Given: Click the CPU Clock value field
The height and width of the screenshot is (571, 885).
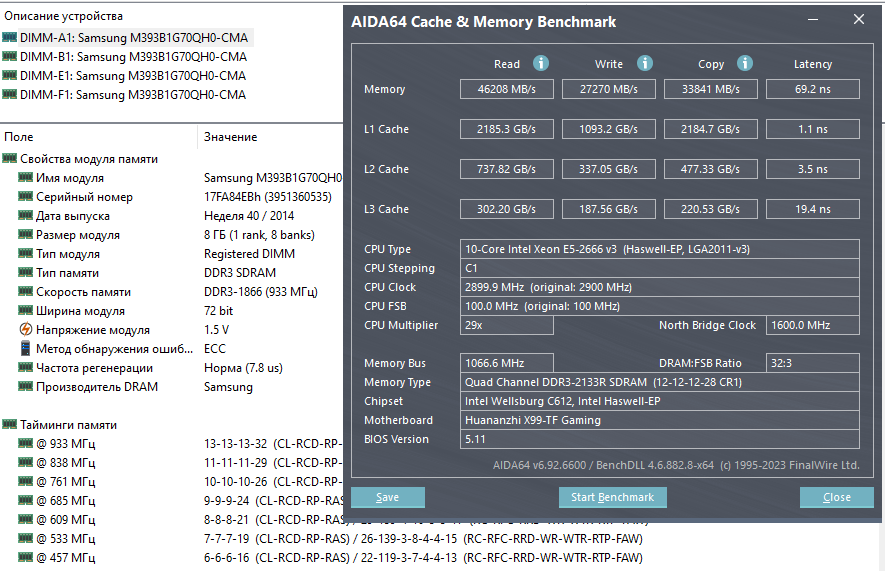Looking at the screenshot, I should [x=660, y=287].
